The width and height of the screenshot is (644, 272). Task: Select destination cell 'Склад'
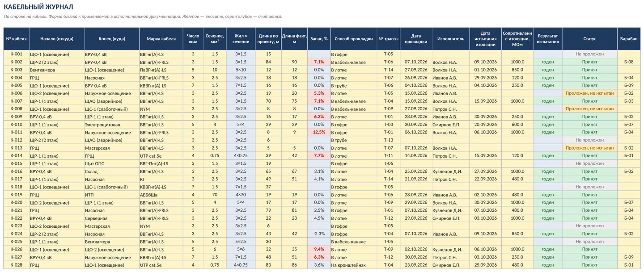pos(112,172)
